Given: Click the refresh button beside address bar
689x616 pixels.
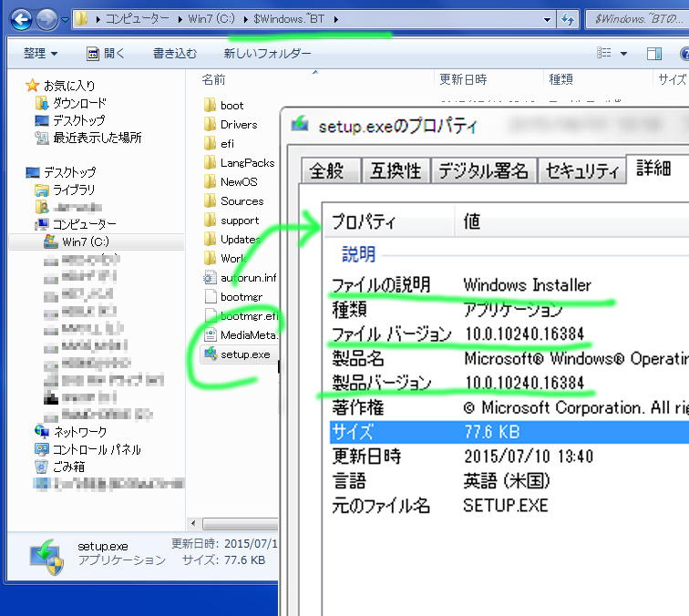Looking at the screenshot, I should [568, 19].
